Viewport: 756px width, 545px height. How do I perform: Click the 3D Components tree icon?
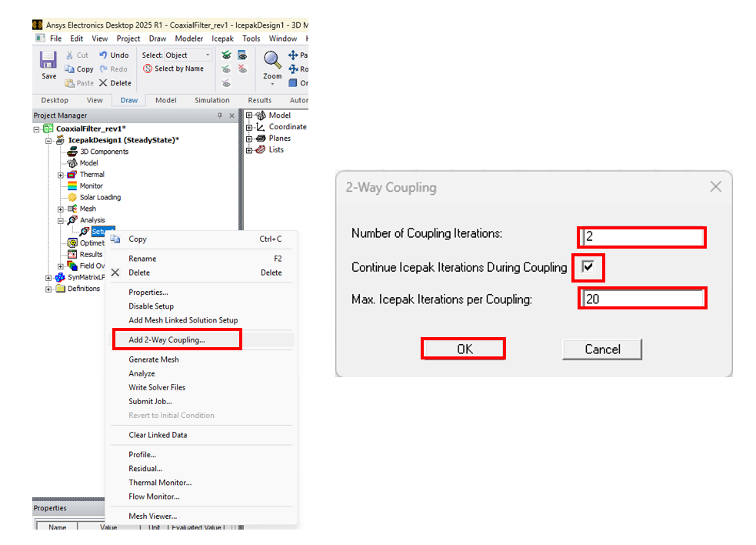pos(72,152)
